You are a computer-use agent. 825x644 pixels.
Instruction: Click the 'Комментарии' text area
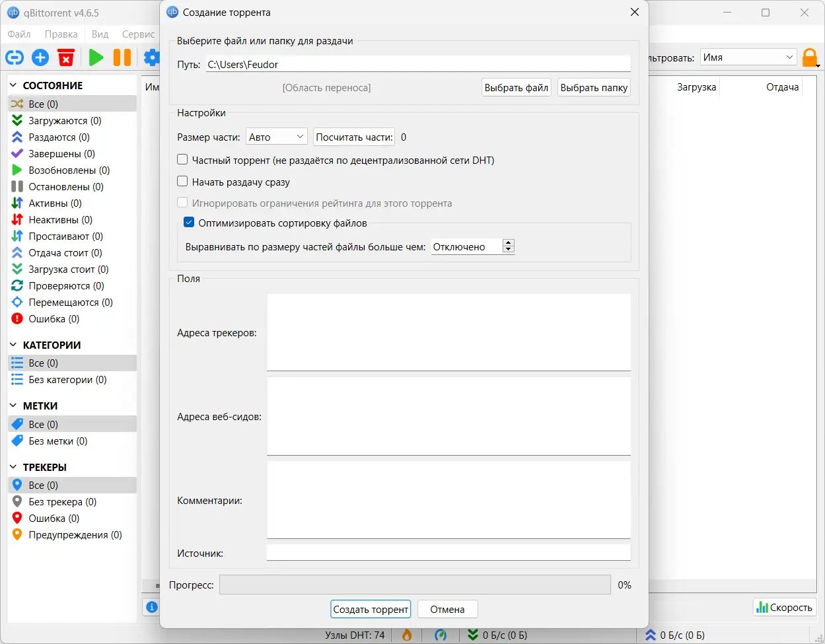tap(448, 500)
